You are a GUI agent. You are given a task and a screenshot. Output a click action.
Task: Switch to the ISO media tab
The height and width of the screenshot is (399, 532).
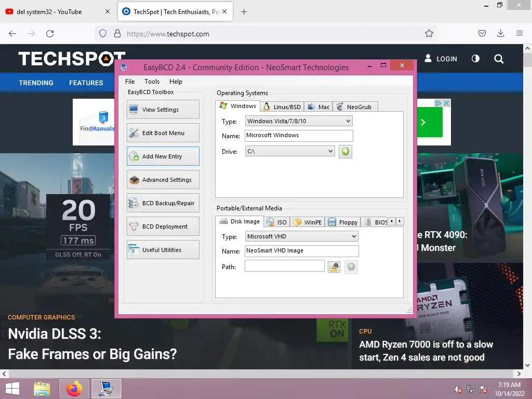pyautogui.click(x=277, y=222)
